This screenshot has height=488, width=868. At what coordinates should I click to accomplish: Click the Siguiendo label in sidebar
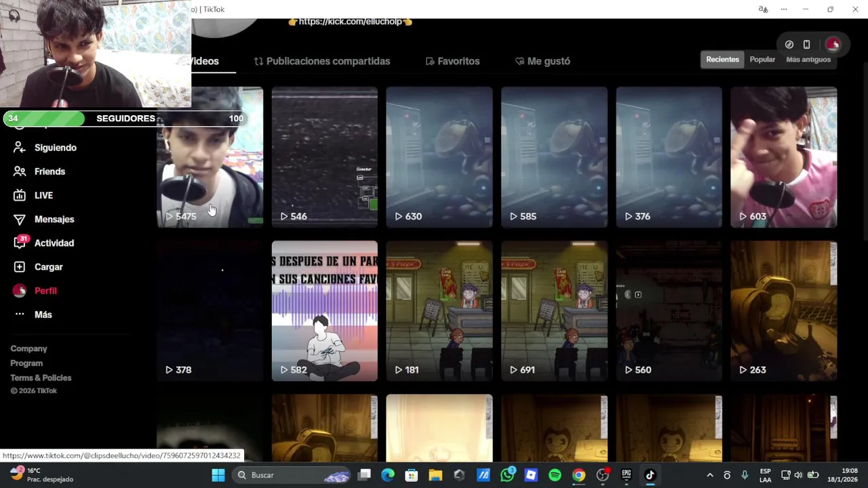point(56,148)
